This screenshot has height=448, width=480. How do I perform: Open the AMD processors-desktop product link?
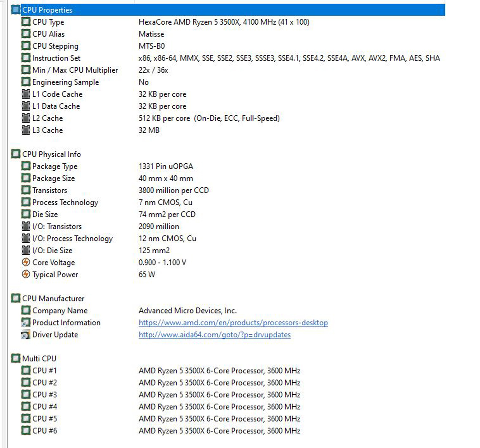pos(233,322)
